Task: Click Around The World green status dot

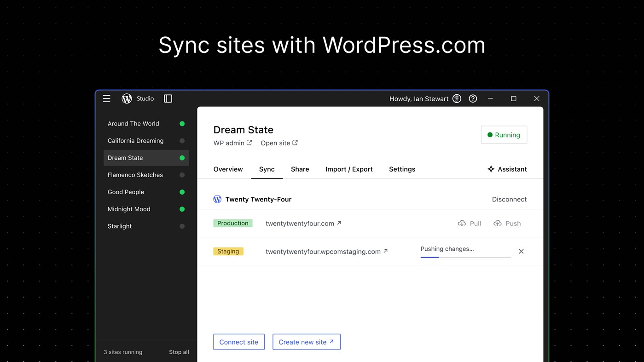Action: tap(182, 124)
